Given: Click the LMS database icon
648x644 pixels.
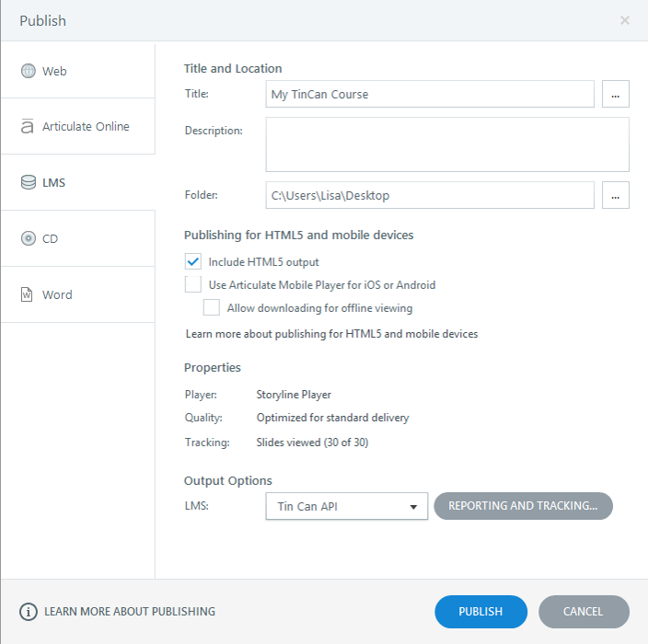Looking at the screenshot, I should (x=28, y=183).
